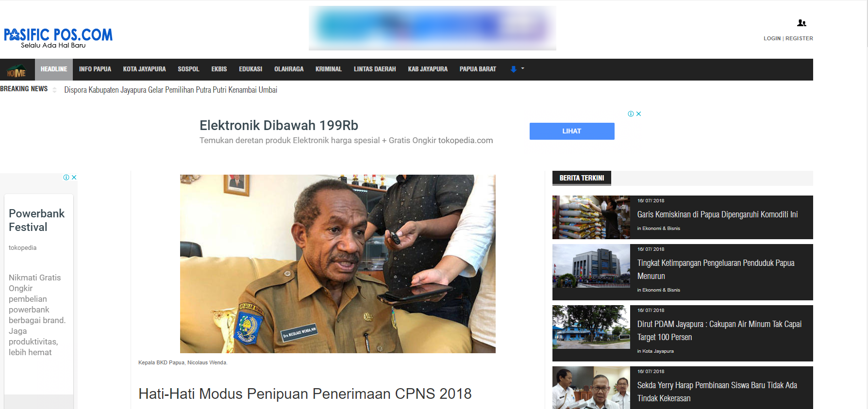Click the Pasific Pos.com site logo
Screen dimensions: 868x409
pyautogui.click(x=58, y=37)
